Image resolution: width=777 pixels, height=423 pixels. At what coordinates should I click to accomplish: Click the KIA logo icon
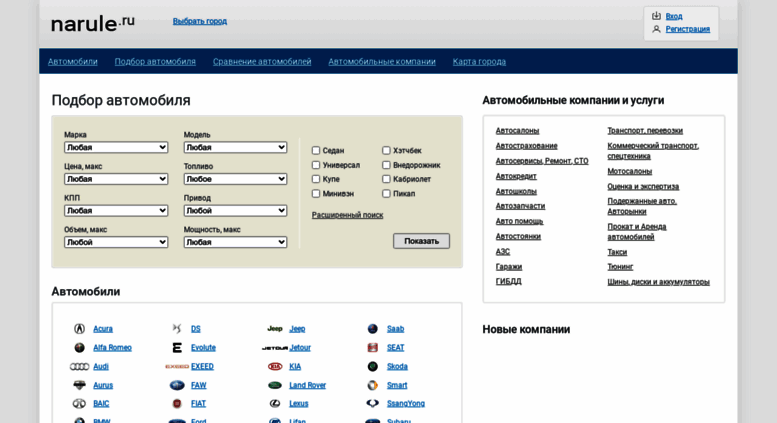coord(275,367)
